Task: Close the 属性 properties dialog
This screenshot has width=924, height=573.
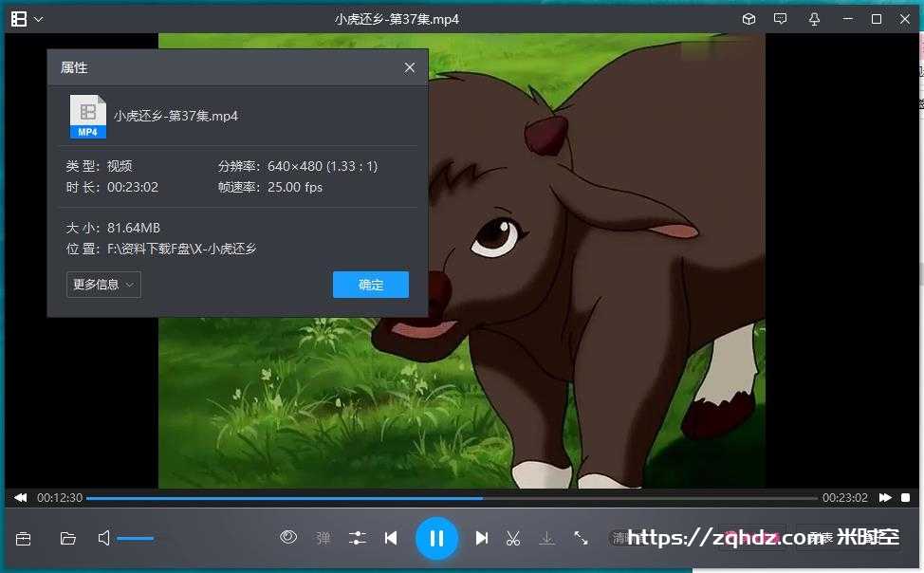Action: point(410,67)
